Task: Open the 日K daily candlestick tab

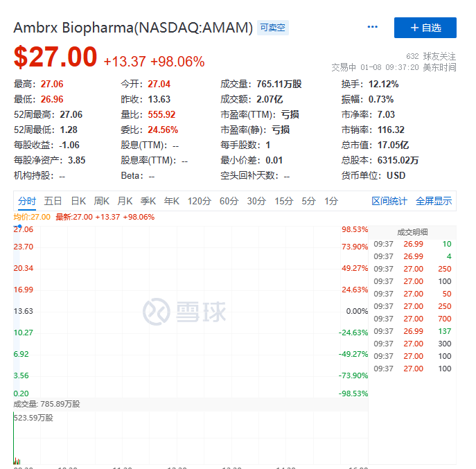Action: (78, 201)
